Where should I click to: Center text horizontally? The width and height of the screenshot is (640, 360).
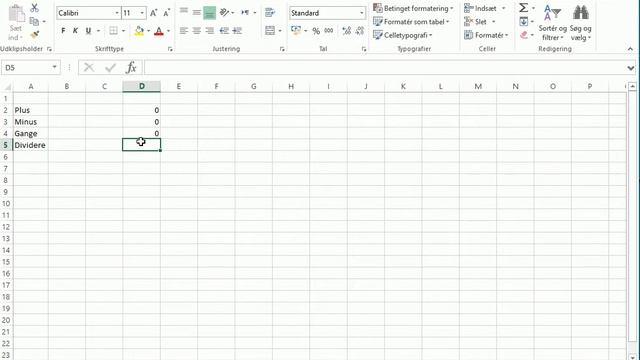[x=197, y=31]
